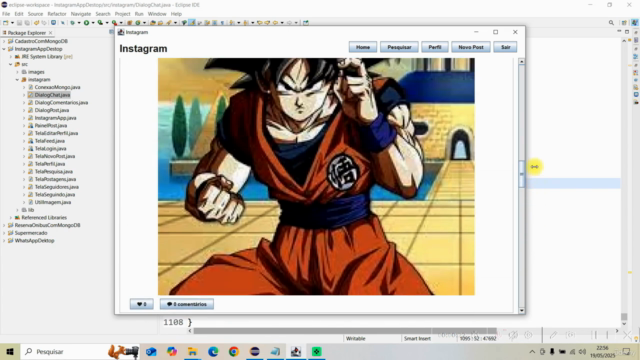This screenshot has width=640, height=360.
Task: Click the Novo Post button
Action: point(471,47)
